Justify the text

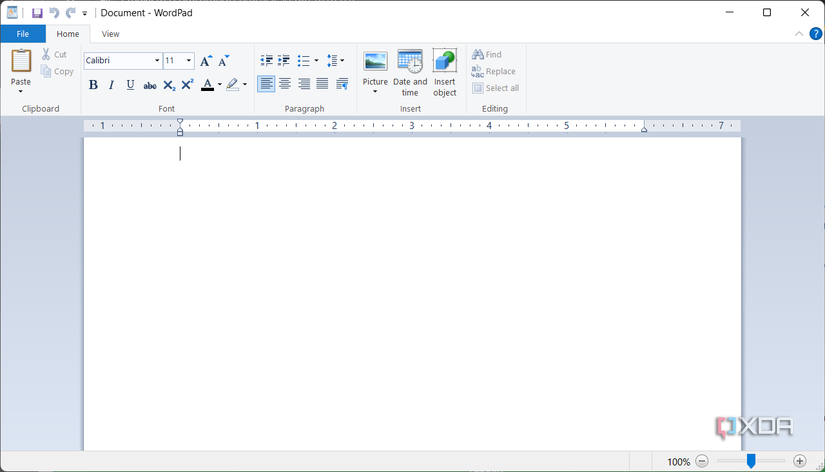pyautogui.click(x=322, y=84)
